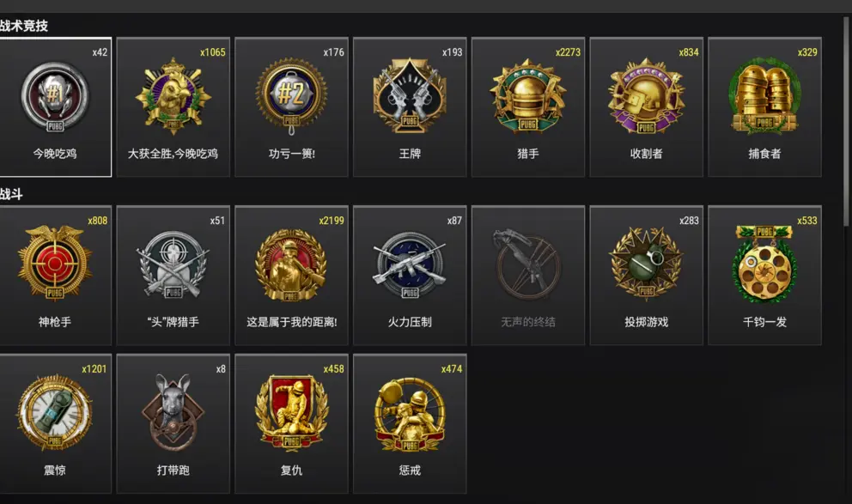
Task: Choose the 猎手 golden helmet medal
Action: [x=528, y=107]
